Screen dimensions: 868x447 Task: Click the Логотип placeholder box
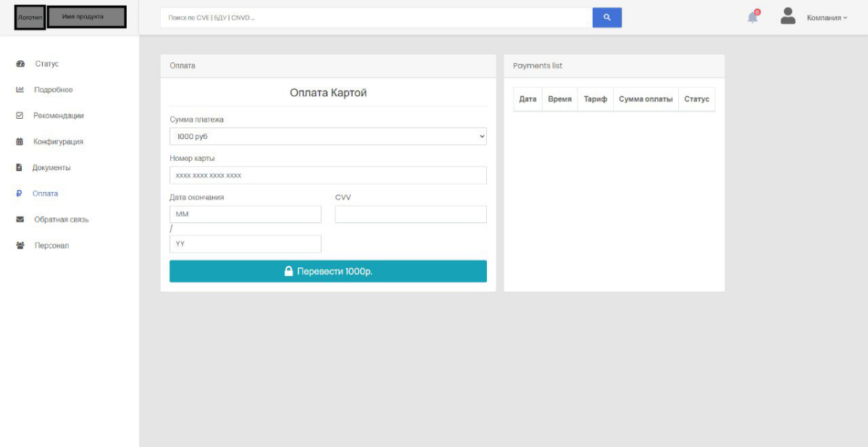30,17
